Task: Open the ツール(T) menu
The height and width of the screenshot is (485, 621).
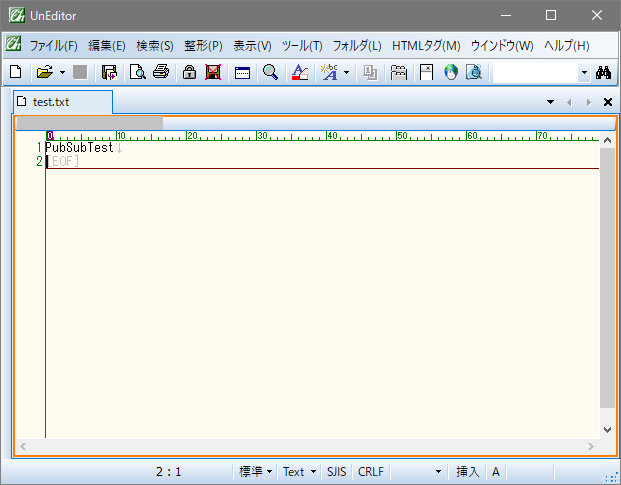Action: tap(302, 46)
